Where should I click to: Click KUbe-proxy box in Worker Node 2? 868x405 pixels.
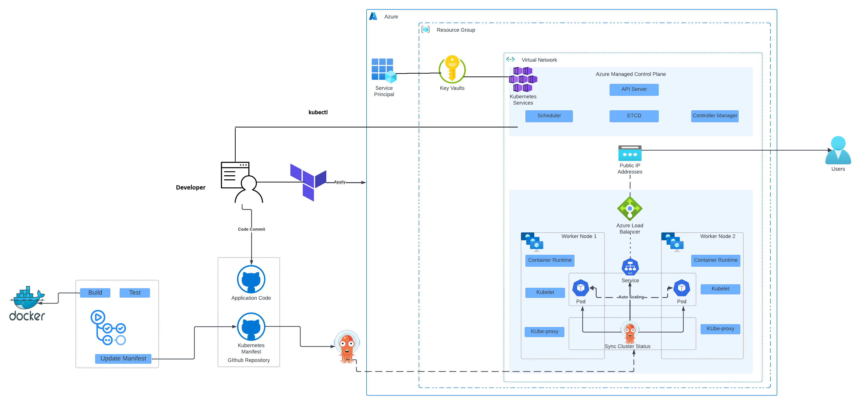point(720,329)
